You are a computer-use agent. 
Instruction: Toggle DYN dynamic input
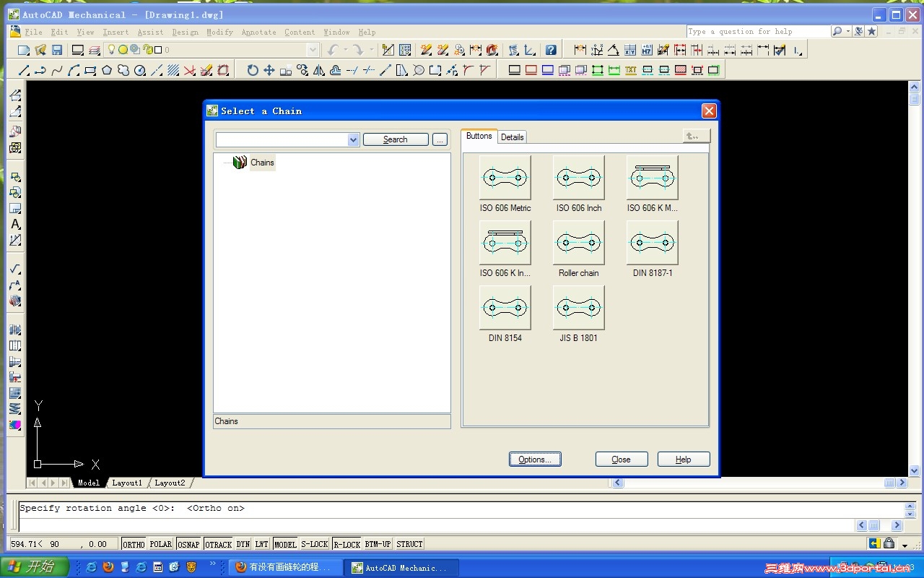(243, 544)
